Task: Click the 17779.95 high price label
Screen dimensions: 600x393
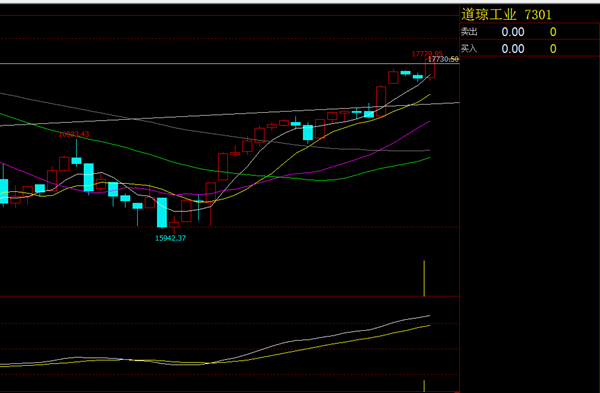Action: (x=427, y=54)
